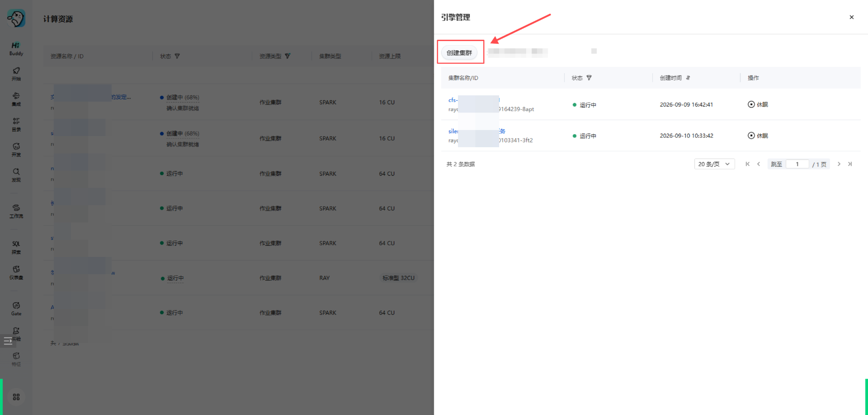Open the Gate sidebar icon

point(16,308)
